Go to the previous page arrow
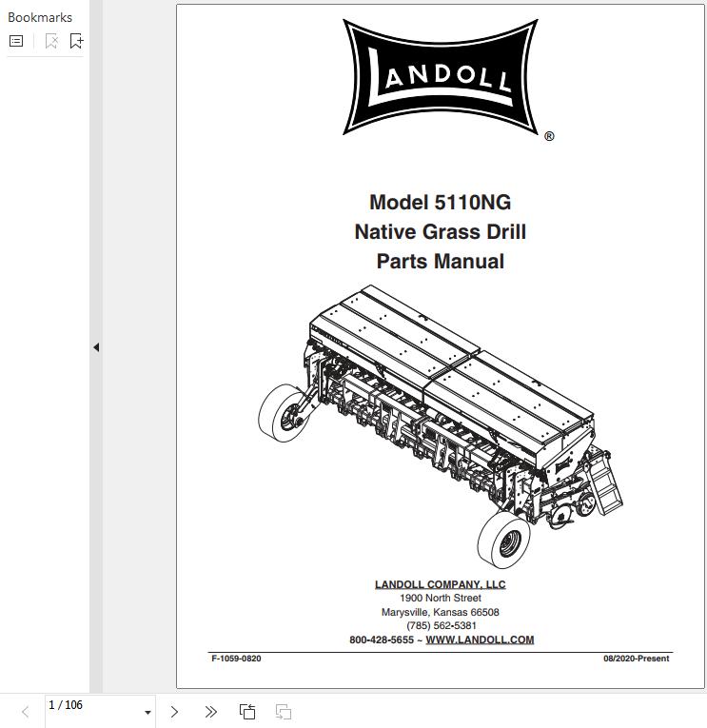 pyautogui.click(x=26, y=712)
